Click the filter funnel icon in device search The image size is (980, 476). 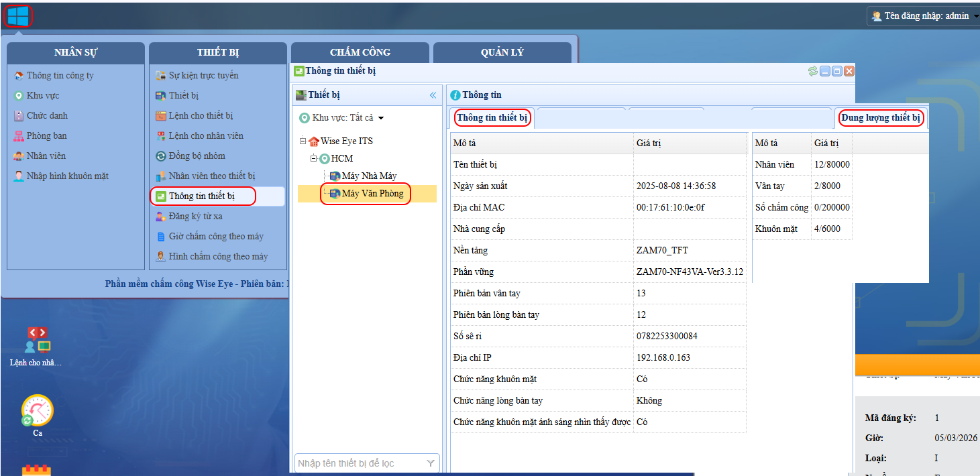pos(431,463)
